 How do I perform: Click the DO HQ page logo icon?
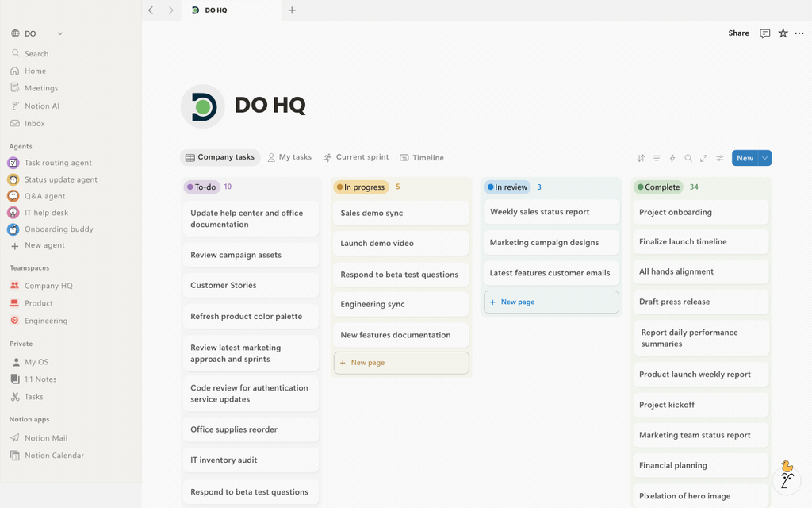click(203, 106)
